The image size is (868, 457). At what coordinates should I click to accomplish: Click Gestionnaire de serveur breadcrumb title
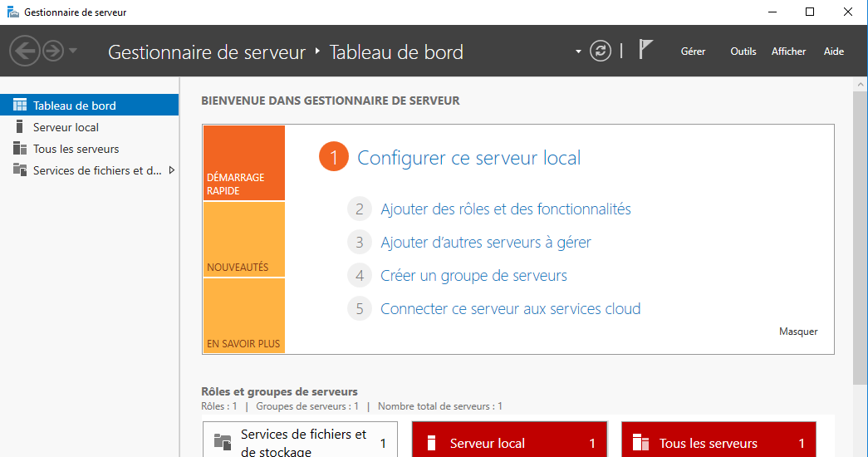pos(207,52)
